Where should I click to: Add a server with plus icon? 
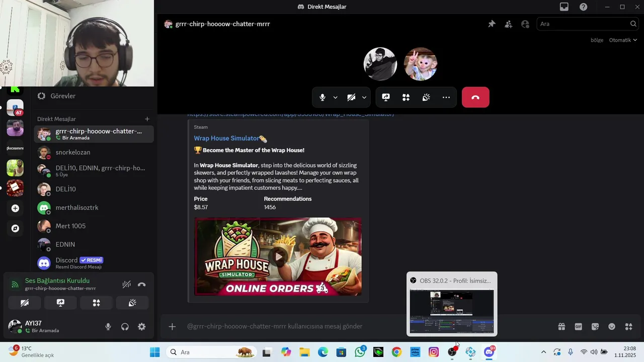(15, 208)
